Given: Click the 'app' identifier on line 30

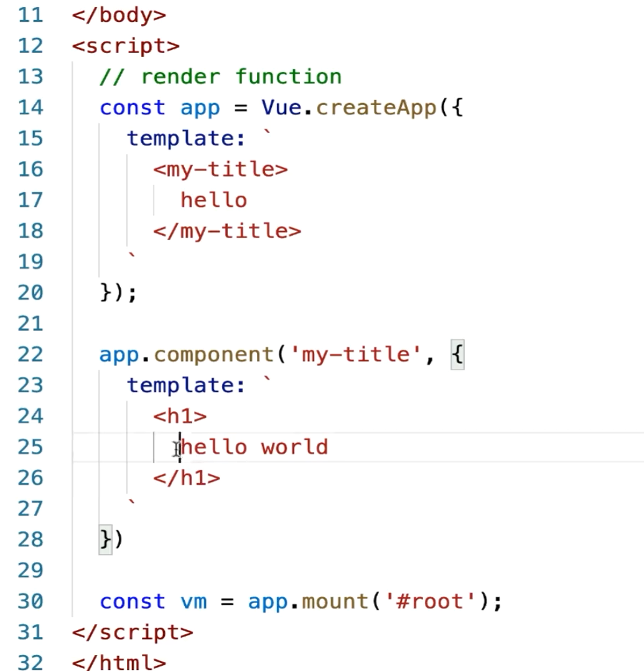Looking at the screenshot, I should [x=268, y=602].
